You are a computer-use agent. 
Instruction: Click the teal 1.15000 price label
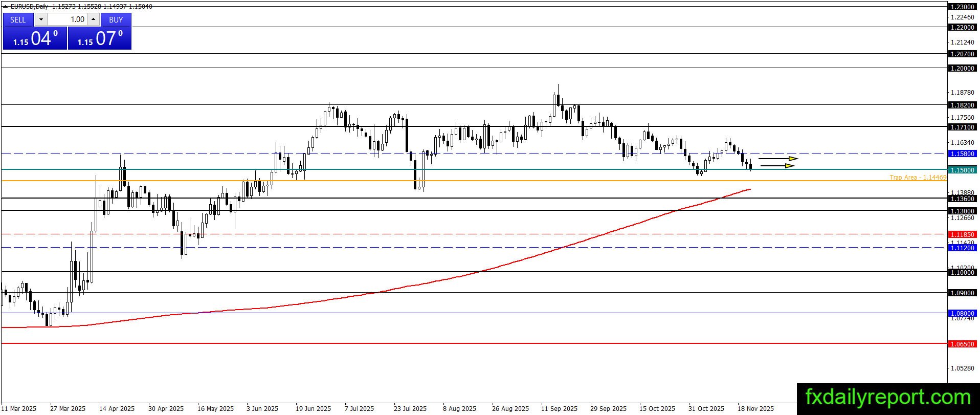tap(962, 170)
